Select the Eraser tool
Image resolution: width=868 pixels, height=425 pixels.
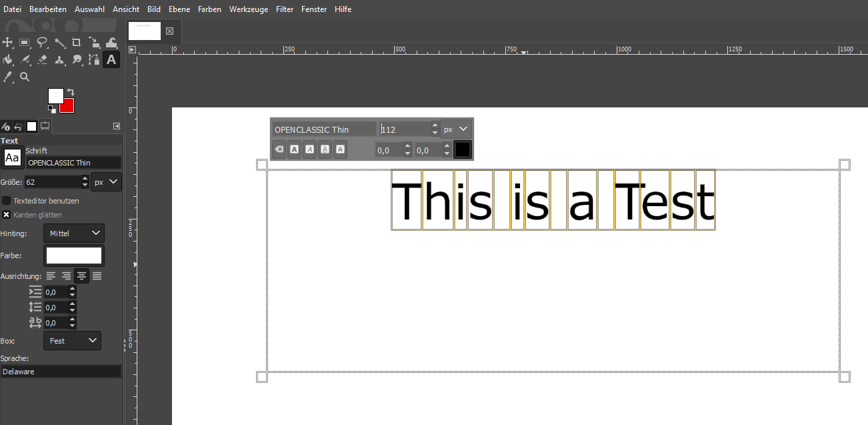[42, 60]
